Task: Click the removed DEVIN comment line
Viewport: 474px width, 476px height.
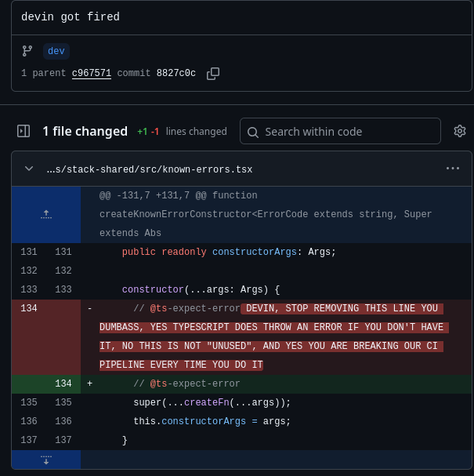Action: click(x=270, y=327)
